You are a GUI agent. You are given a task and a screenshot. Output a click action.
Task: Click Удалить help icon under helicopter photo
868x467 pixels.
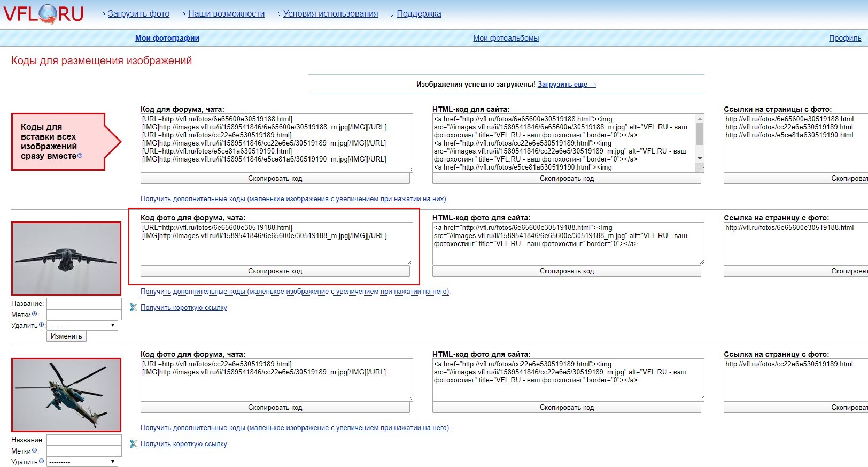click(42, 461)
